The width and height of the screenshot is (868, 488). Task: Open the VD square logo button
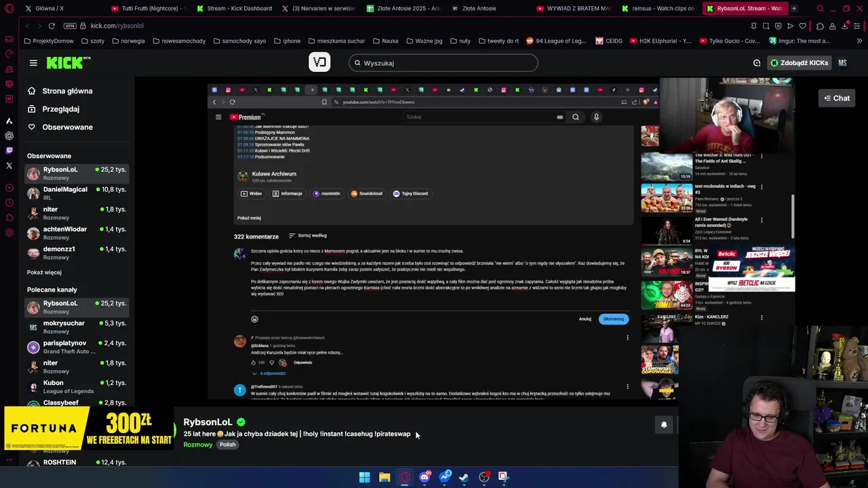(x=319, y=62)
